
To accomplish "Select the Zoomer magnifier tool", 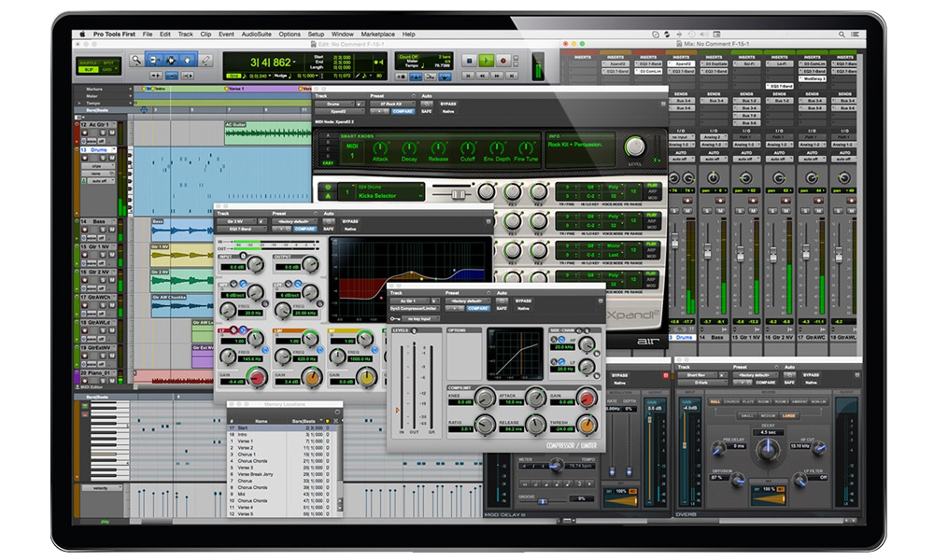I will (x=137, y=60).
